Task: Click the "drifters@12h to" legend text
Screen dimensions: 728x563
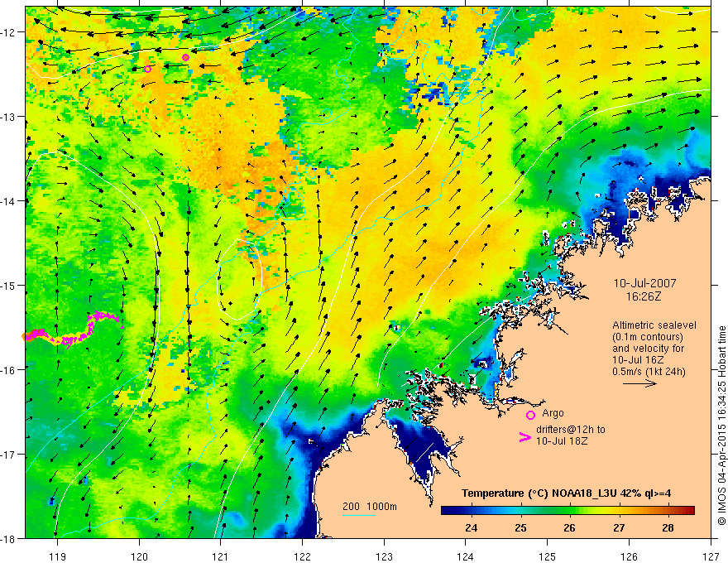Action: (571, 430)
